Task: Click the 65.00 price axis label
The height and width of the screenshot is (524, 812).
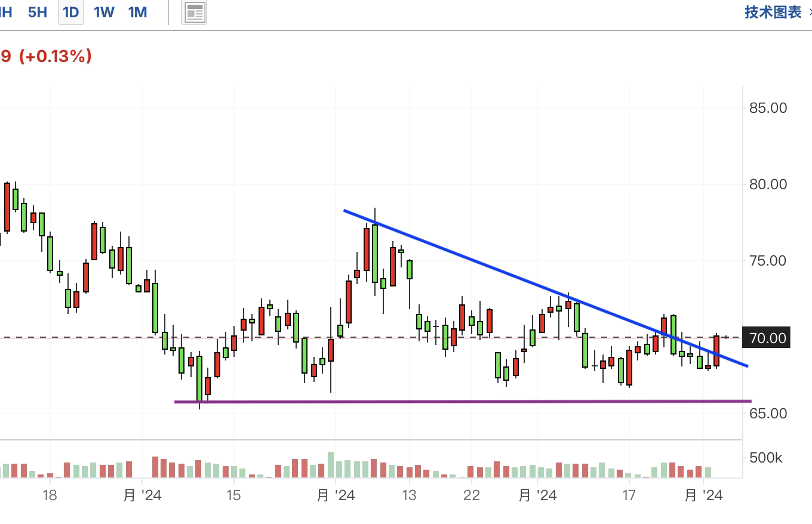Action: (768, 413)
